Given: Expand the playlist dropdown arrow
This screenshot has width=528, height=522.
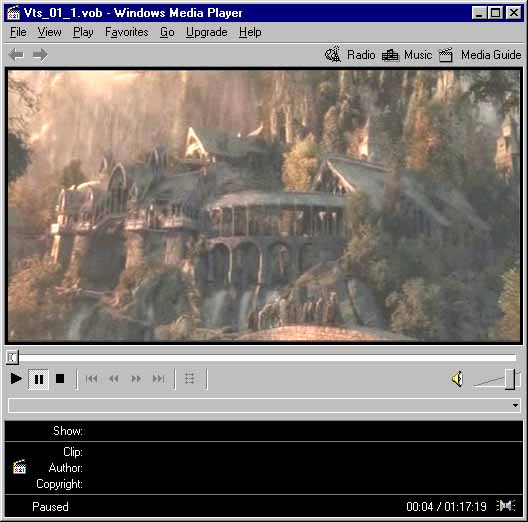Looking at the screenshot, I should pyautogui.click(x=515, y=405).
